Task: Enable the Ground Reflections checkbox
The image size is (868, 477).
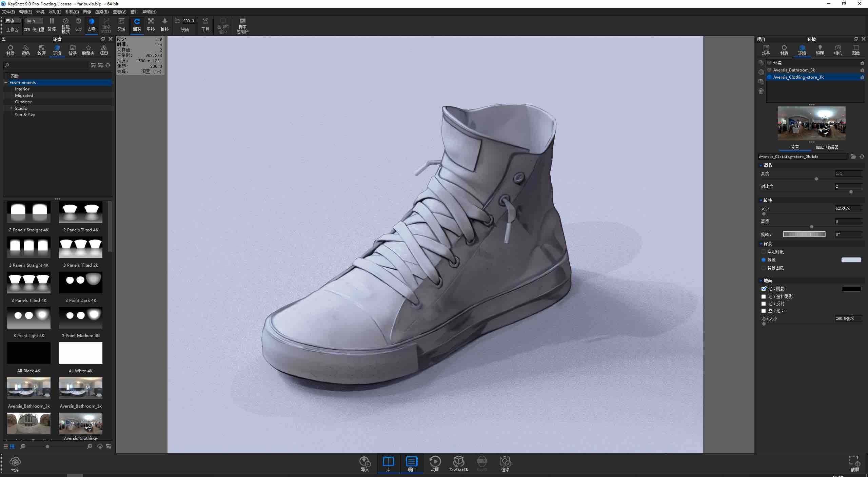Action: 764,304
